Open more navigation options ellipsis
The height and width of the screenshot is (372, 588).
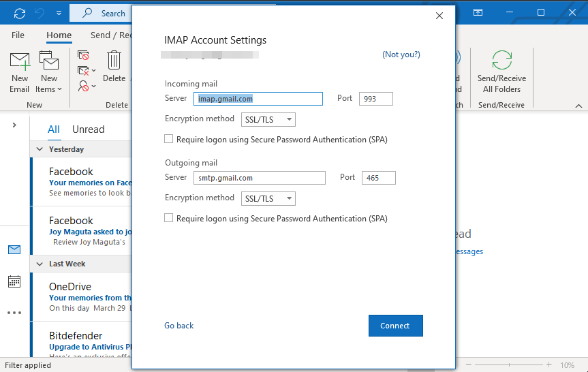click(14, 313)
